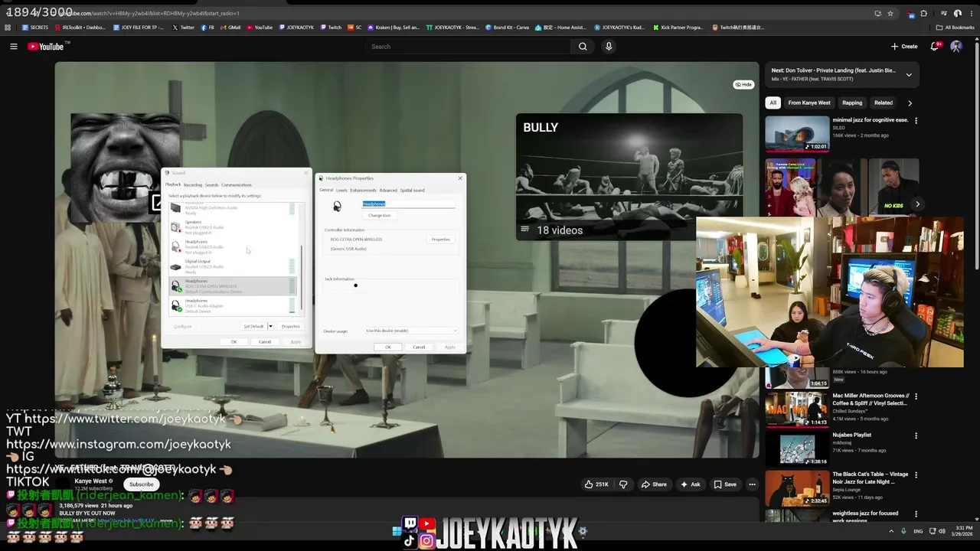Select Playback tab in Sound dialog
This screenshot has height=551, width=980.
pyautogui.click(x=173, y=184)
